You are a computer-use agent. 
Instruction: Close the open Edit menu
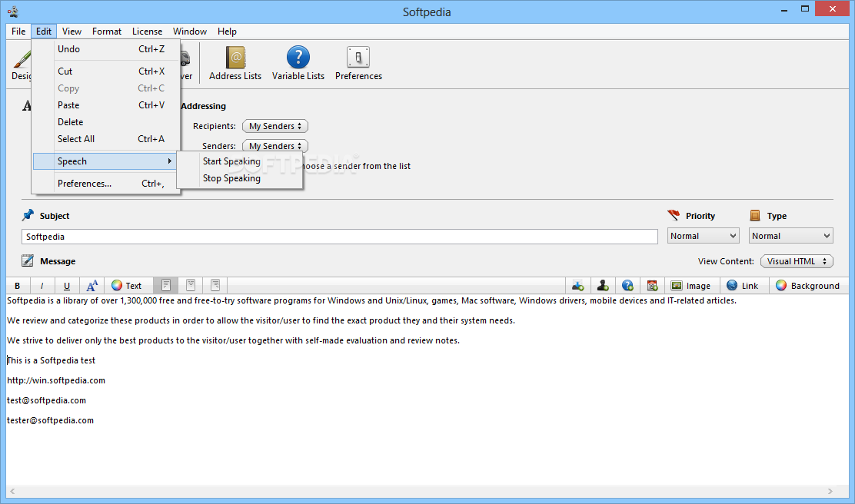44,31
